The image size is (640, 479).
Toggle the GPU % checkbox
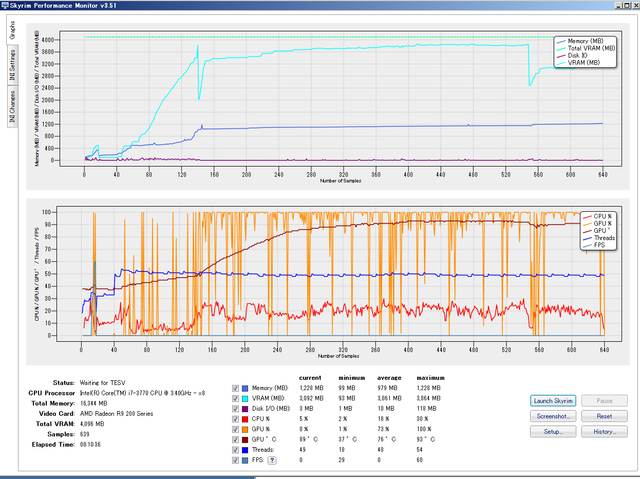pyautogui.click(x=235, y=429)
